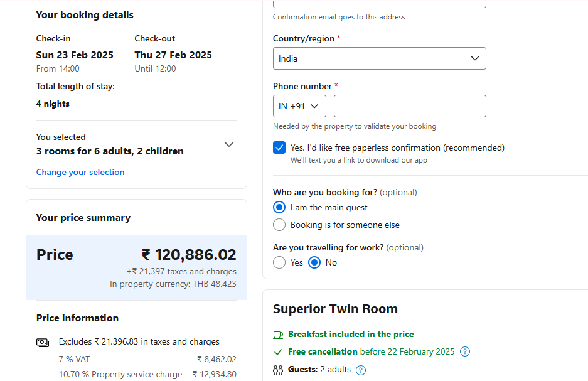This screenshot has height=381, width=588.
Task: Expand the 'You selected' rooms chevron
Action: tap(229, 144)
